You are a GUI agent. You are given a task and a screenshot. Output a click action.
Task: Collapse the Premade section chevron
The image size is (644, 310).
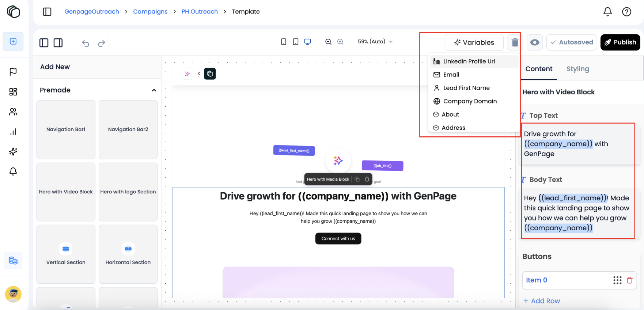154,90
